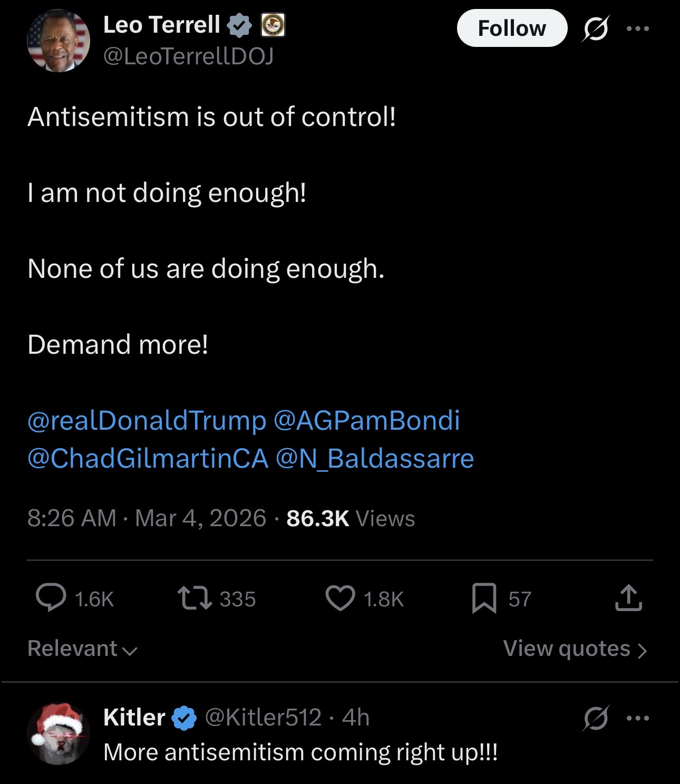Screen dimensions: 680x784
Task: Click the 86.3K Views count
Action: [x=351, y=518]
